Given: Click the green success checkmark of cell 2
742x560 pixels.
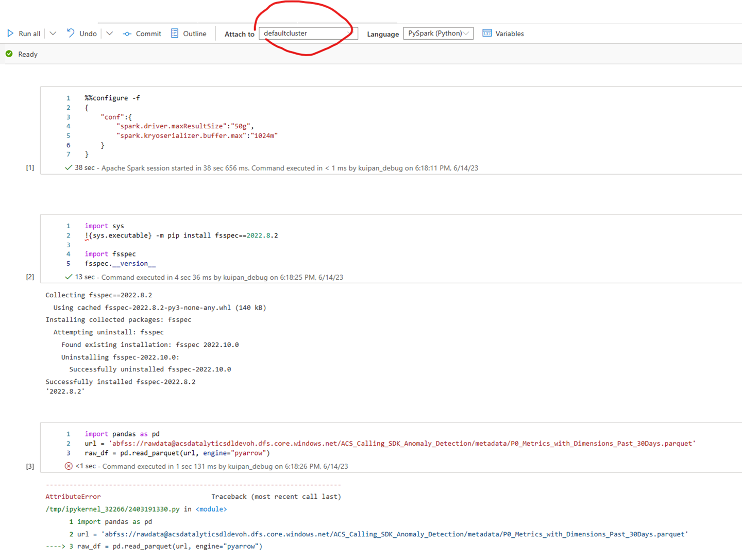Looking at the screenshot, I should point(69,277).
